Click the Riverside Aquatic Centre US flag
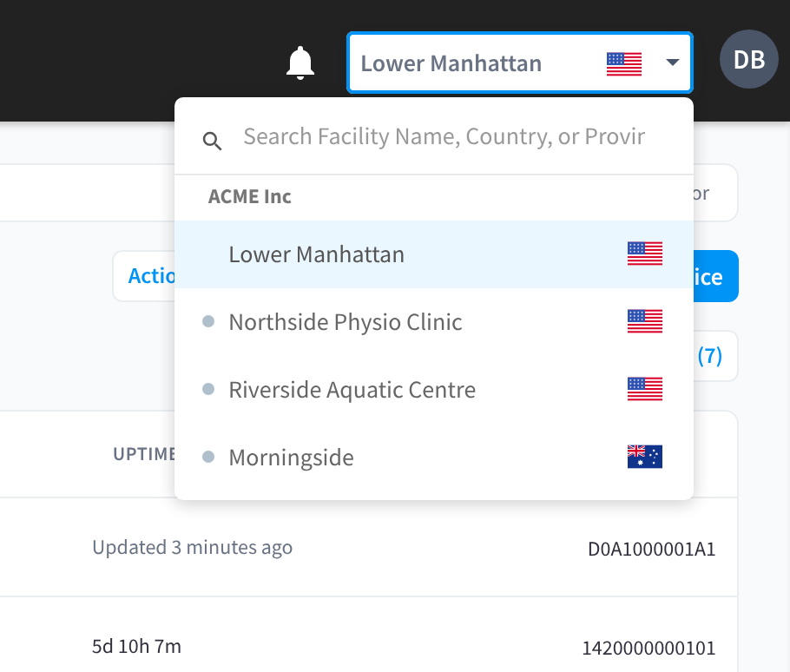This screenshot has width=790, height=672. click(644, 389)
